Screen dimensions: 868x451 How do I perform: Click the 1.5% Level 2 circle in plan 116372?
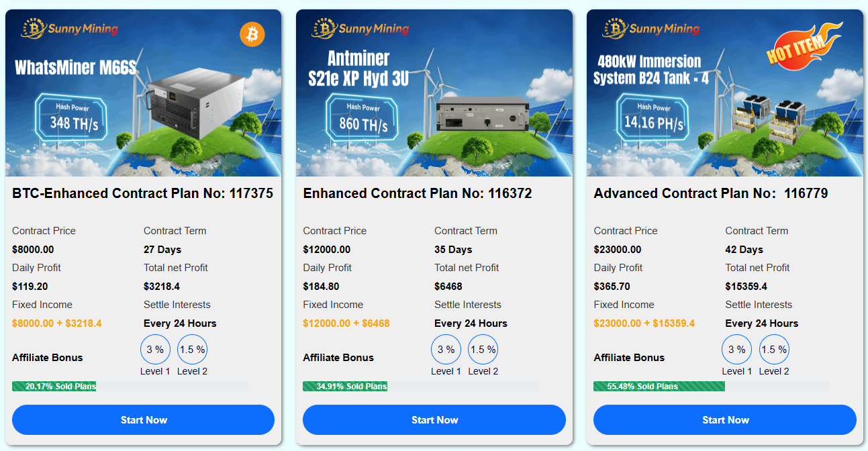pyautogui.click(x=483, y=350)
